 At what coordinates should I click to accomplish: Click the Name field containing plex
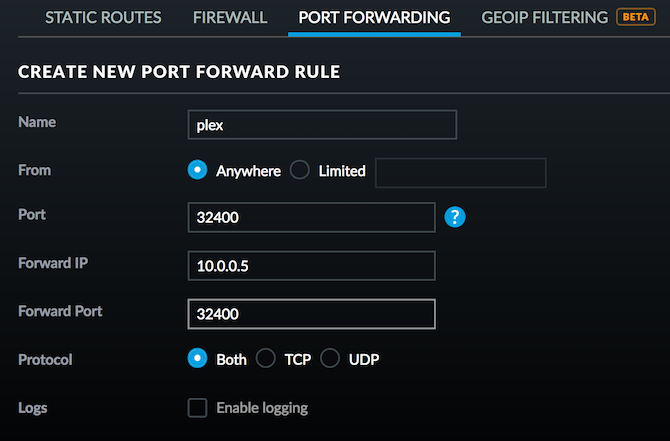(x=321, y=124)
